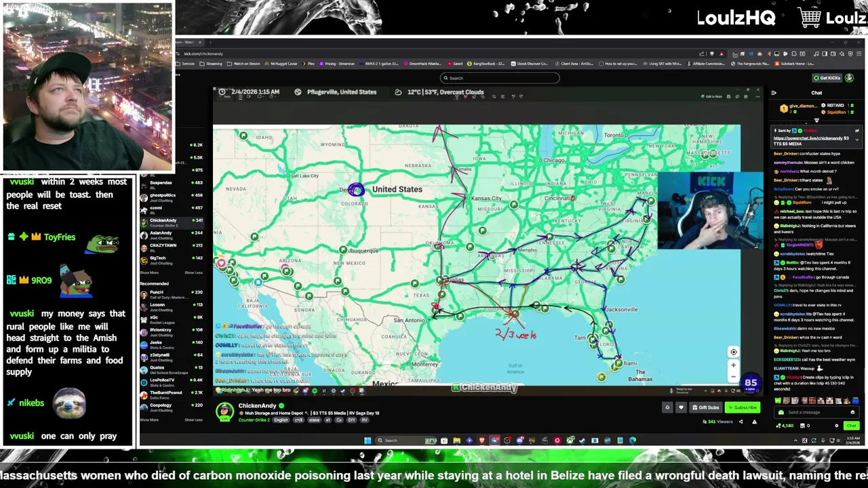Click the cart icon beside LoulzHQ

(810, 18)
